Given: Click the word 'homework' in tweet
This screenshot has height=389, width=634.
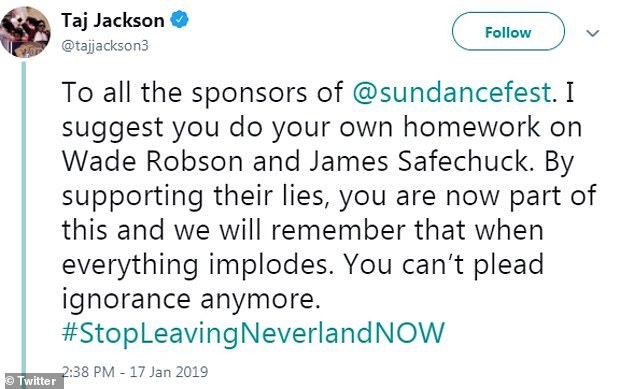Looking at the screenshot, I should 471,127.
